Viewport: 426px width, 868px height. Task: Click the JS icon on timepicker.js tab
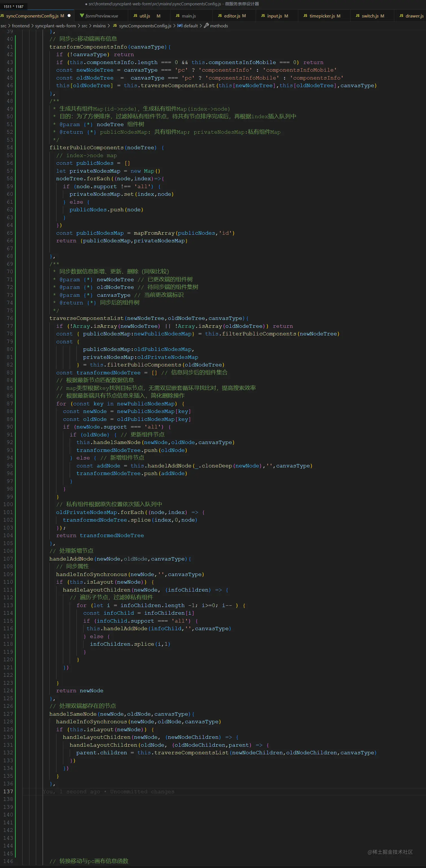pyautogui.click(x=305, y=16)
